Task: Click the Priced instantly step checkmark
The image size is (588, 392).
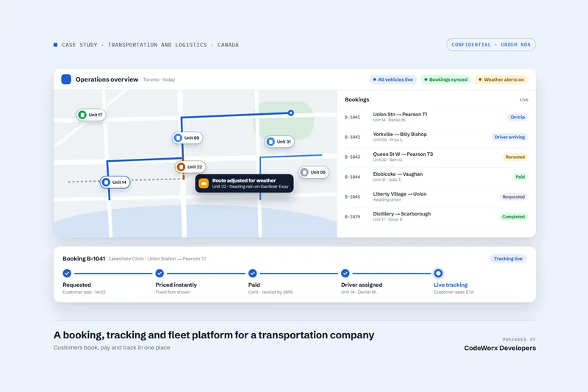Action: [159, 273]
